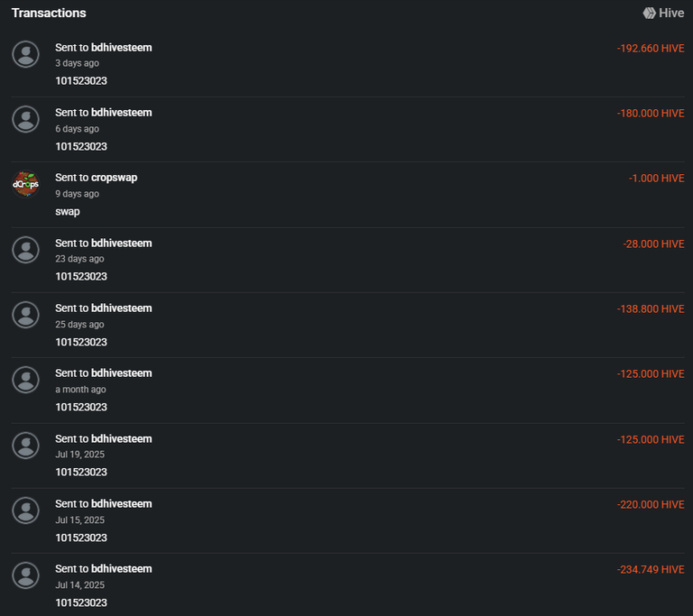
Task: Click the avatar beside the -180.000 HIVE transfer
Action: [x=25, y=119]
